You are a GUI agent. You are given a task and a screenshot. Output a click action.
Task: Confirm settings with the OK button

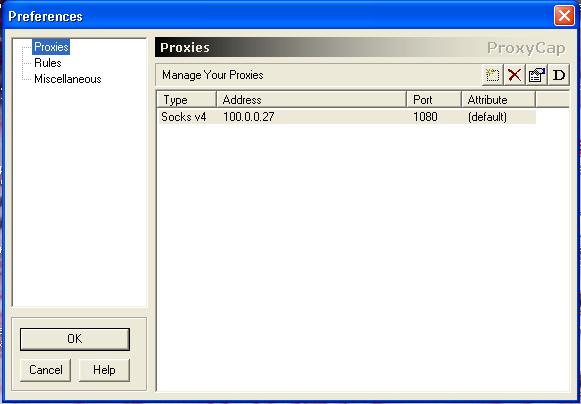pyautogui.click(x=75, y=339)
